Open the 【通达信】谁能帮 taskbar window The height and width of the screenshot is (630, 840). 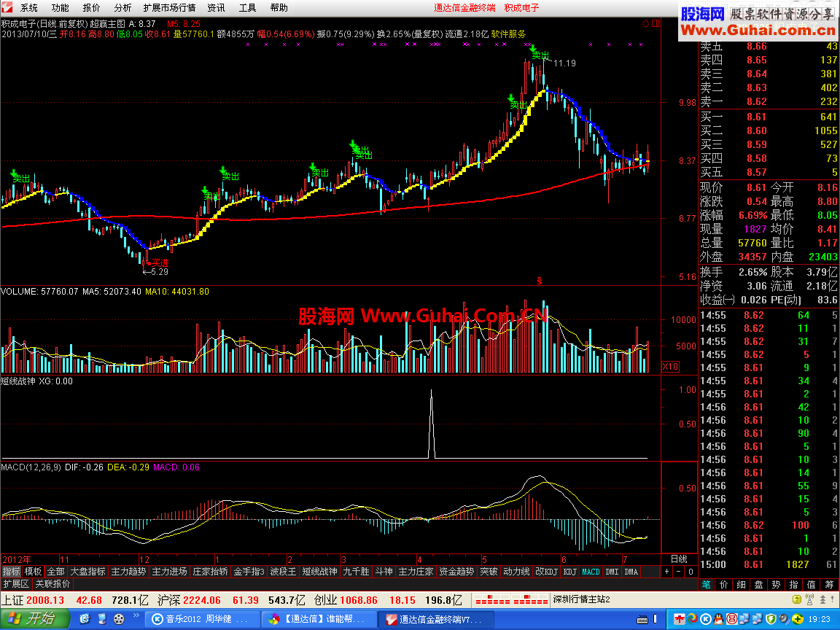pos(320,619)
